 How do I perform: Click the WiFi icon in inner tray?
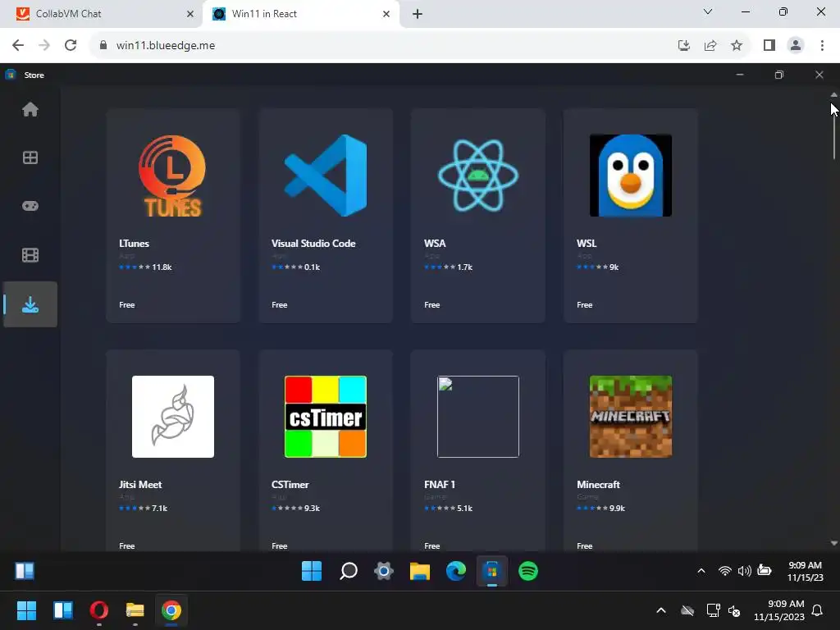(x=725, y=571)
